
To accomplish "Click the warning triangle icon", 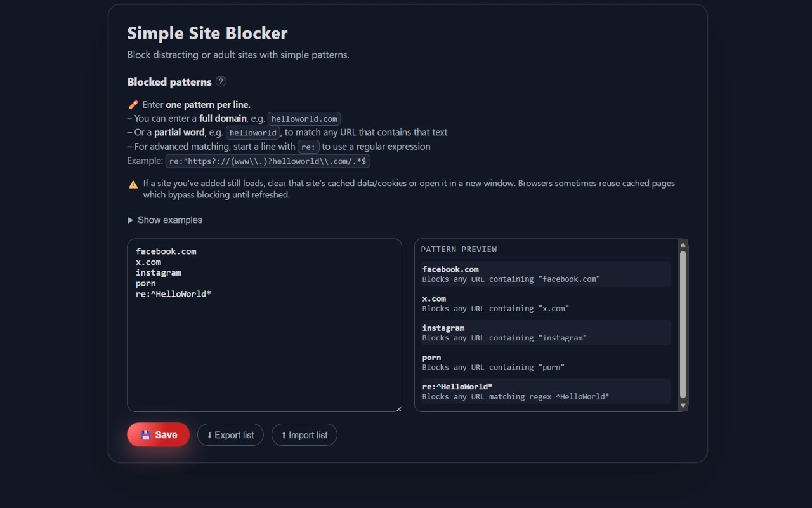I will pyautogui.click(x=133, y=185).
